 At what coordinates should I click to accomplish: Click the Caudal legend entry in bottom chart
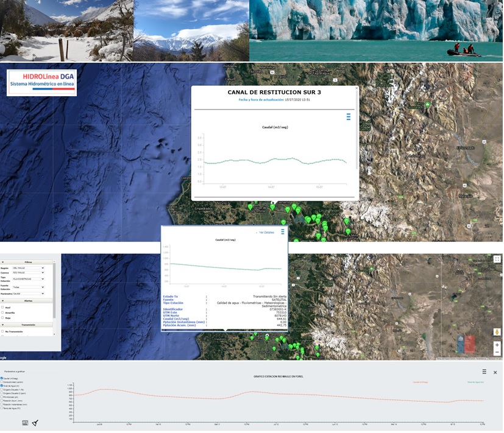click(420, 382)
